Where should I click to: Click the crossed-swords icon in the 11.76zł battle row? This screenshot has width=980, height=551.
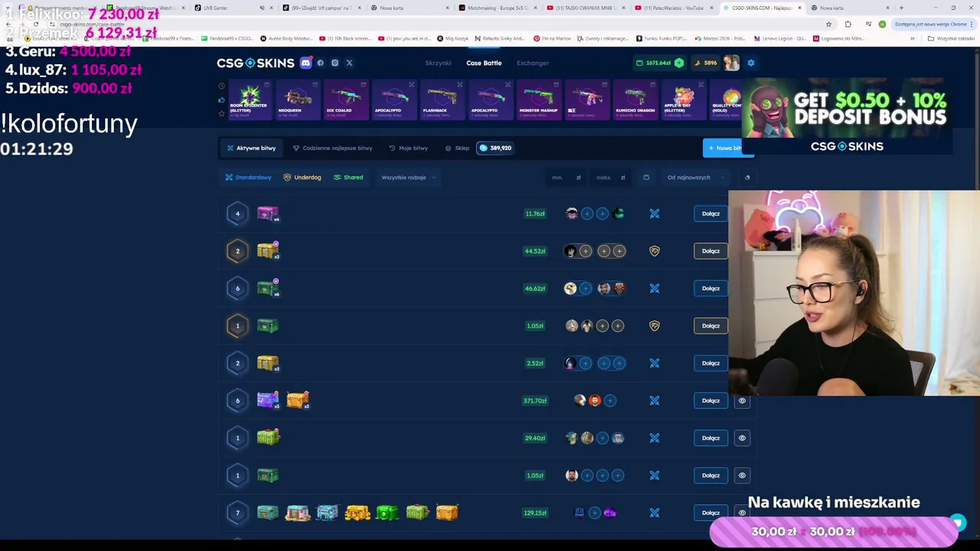(x=655, y=214)
